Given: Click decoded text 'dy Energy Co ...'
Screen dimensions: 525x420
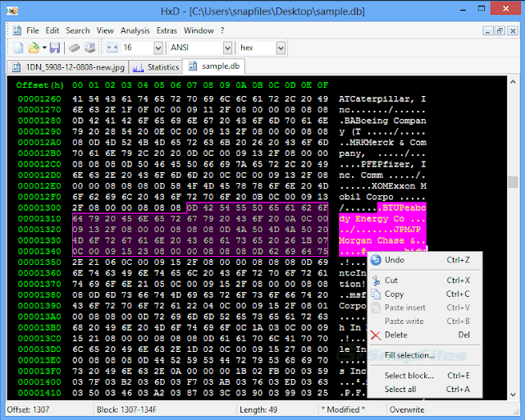Looking at the screenshot, I should [382, 219].
